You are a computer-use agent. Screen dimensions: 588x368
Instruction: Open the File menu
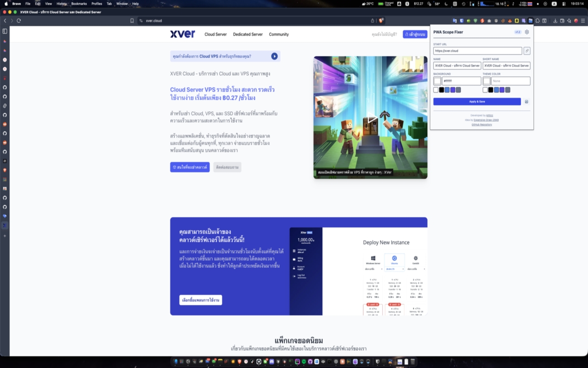click(x=28, y=3)
